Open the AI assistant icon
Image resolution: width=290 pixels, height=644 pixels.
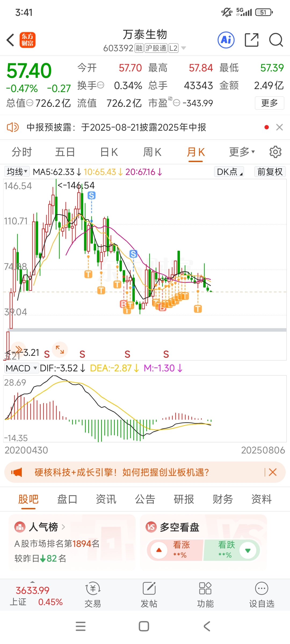226,40
